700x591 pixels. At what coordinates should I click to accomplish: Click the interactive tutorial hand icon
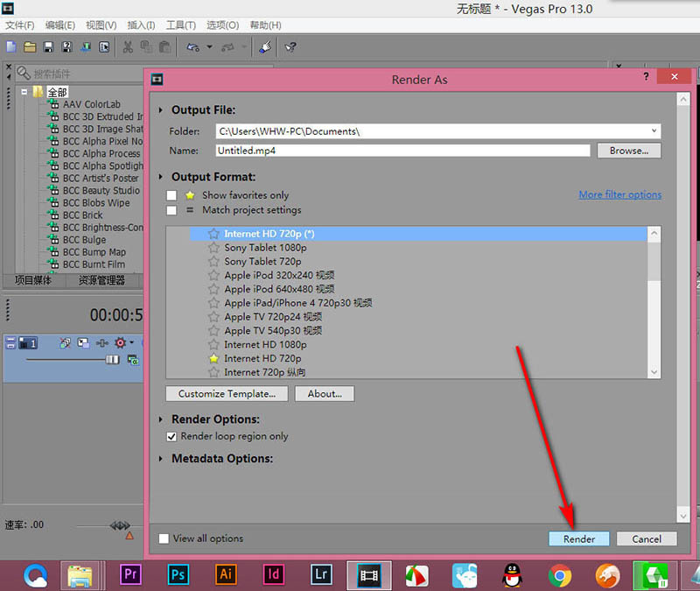pos(265,47)
